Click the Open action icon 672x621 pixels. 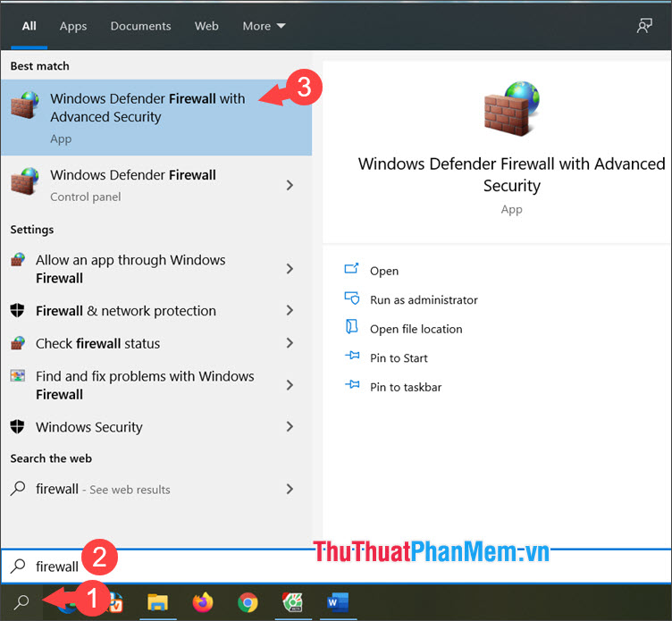pos(351,269)
